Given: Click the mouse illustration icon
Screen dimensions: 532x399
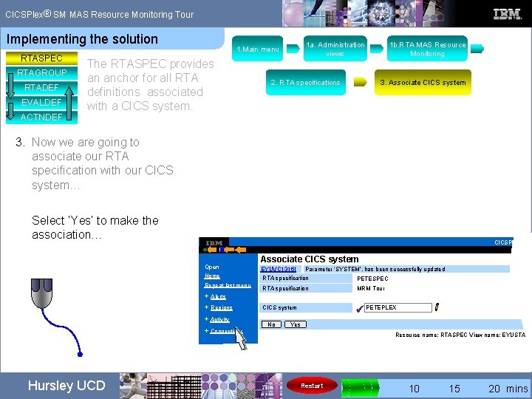Looking at the screenshot, I should point(41,293).
